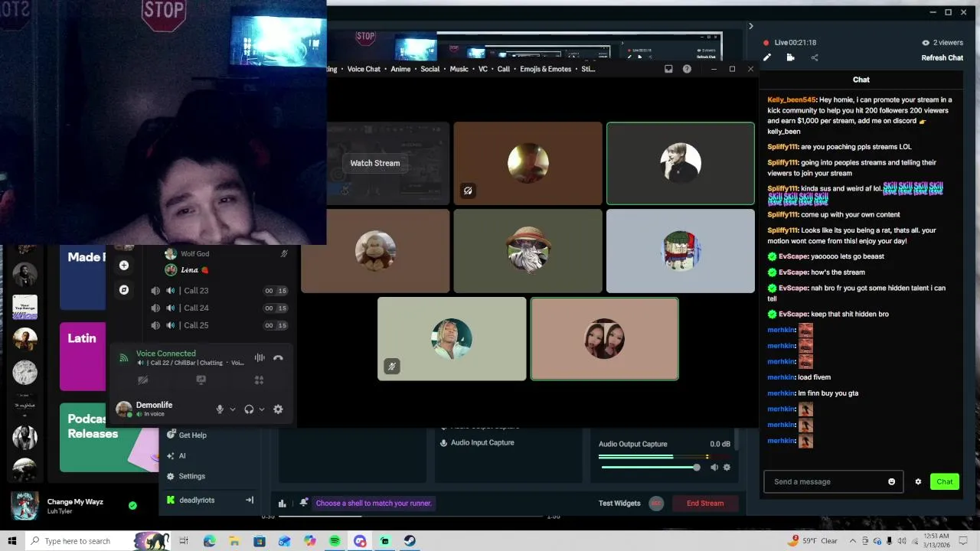The height and width of the screenshot is (551, 980).
Task: Click Watch Stream button
Action: tap(375, 163)
